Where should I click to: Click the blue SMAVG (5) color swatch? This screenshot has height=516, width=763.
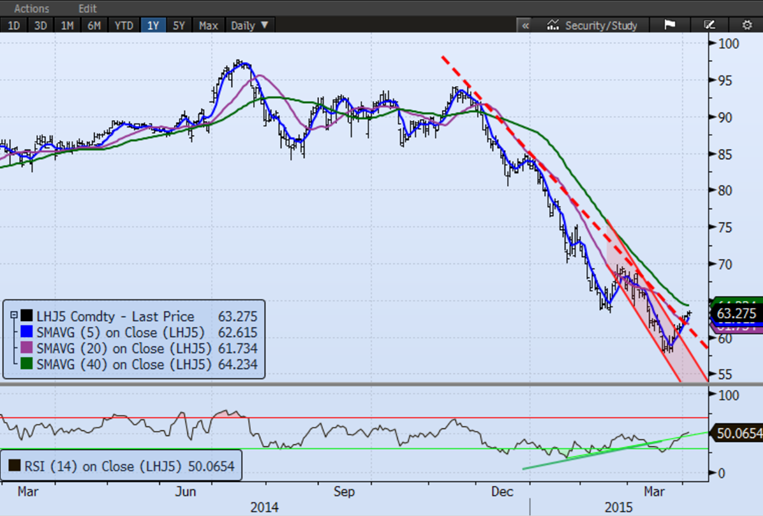[x=27, y=331]
